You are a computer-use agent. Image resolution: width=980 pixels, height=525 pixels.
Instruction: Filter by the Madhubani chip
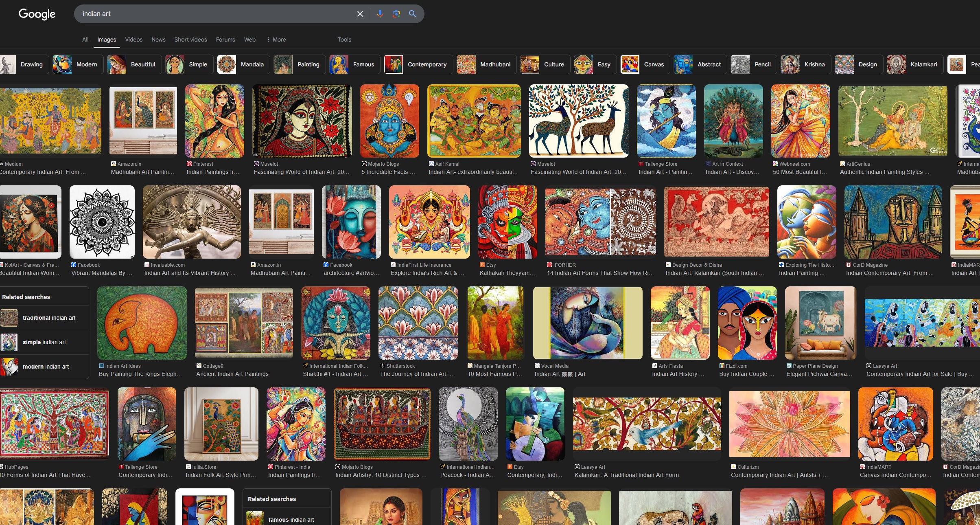(486, 64)
